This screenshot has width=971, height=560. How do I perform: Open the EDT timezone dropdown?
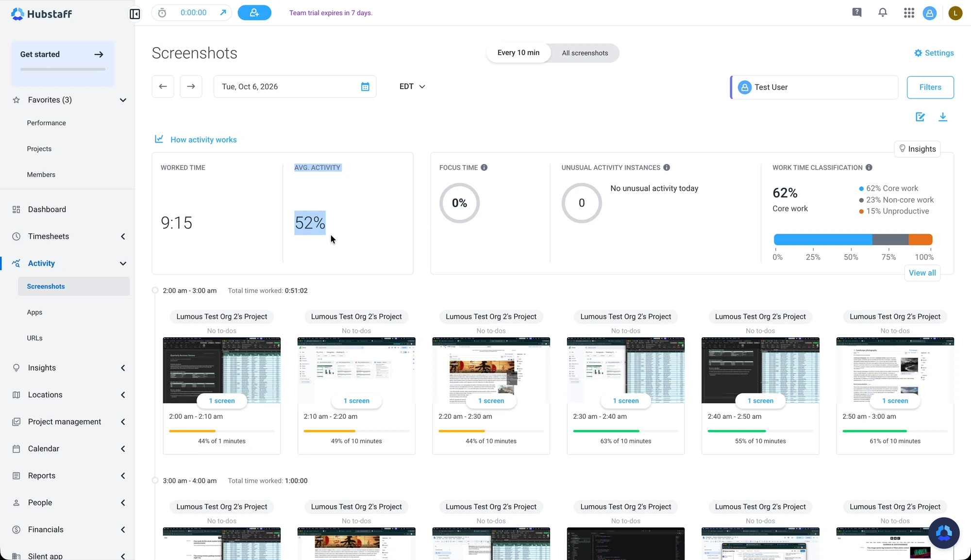pyautogui.click(x=412, y=86)
